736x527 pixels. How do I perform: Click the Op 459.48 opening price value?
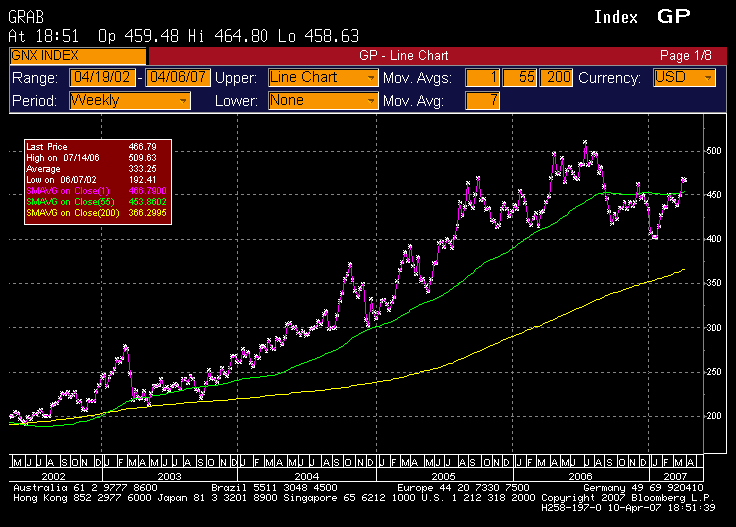[x=138, y=36]
